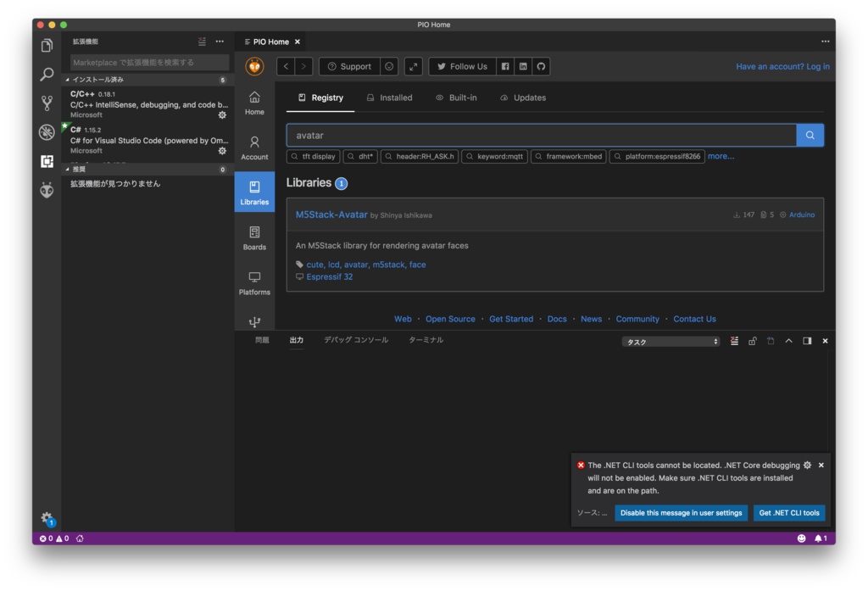868x591 pixels.
Task: Open Home in PIO sidebar
Action: [254, 103]
